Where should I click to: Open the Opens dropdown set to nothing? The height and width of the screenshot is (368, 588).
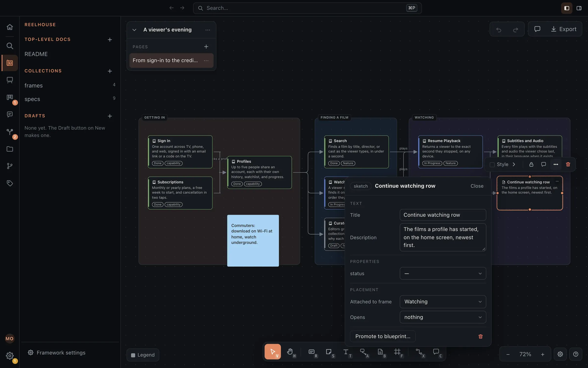443,317
